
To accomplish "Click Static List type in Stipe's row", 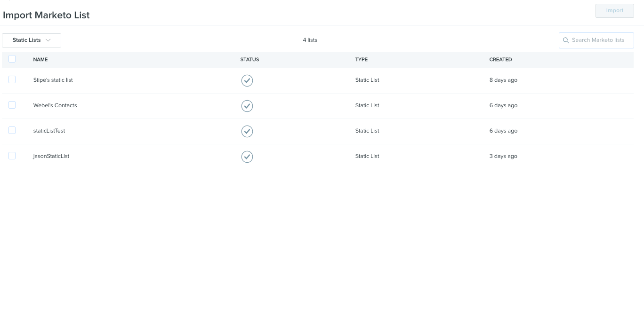I will (x=367, y=80).
